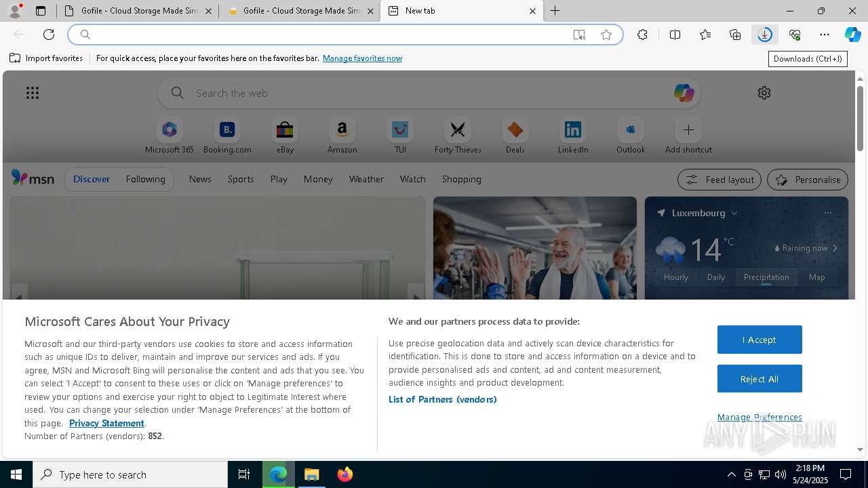Select Daily weather tab
This screenshot has height=488, width=868.
click(x=716, y=277)
